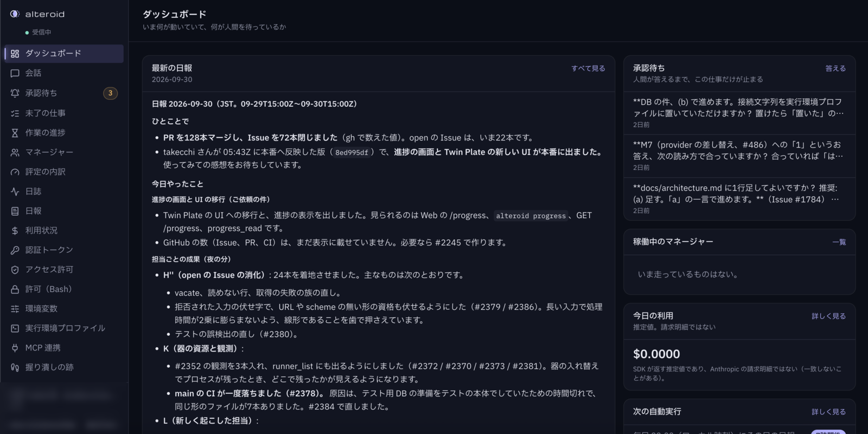Screen dimensions: 868x434
Task: Open the docs/architecture.md approval request
Action: coord(739,199)
